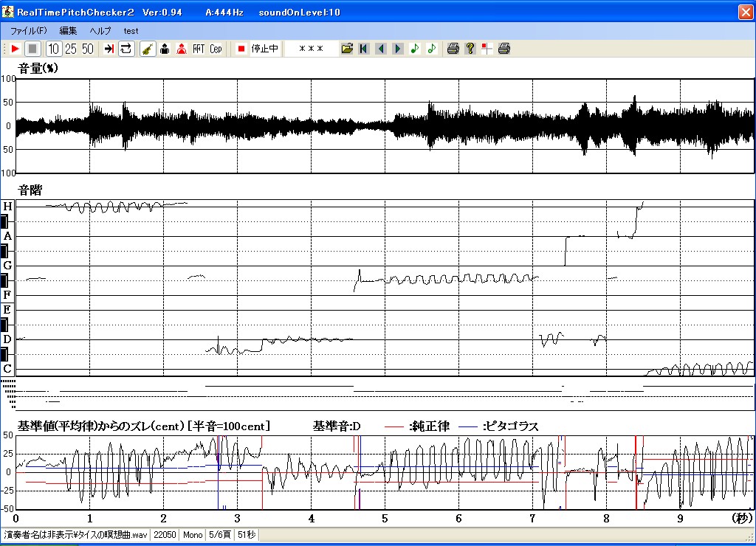
Task: Go to the previous page
Action: (381, 49)
